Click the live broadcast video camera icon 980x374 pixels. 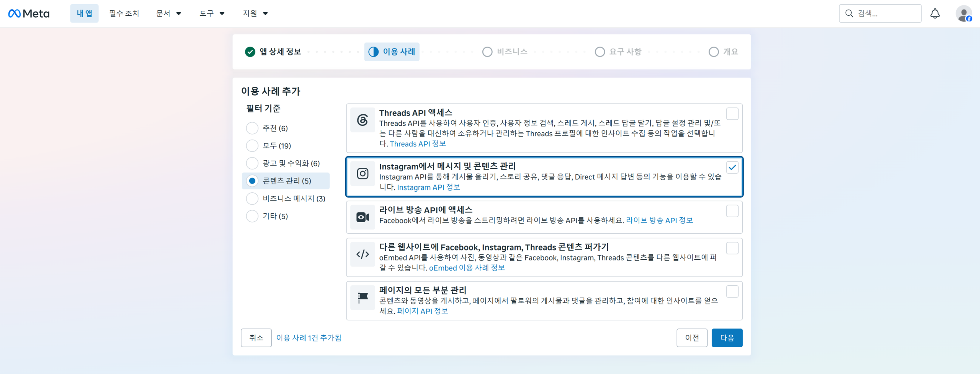point(363,217)
